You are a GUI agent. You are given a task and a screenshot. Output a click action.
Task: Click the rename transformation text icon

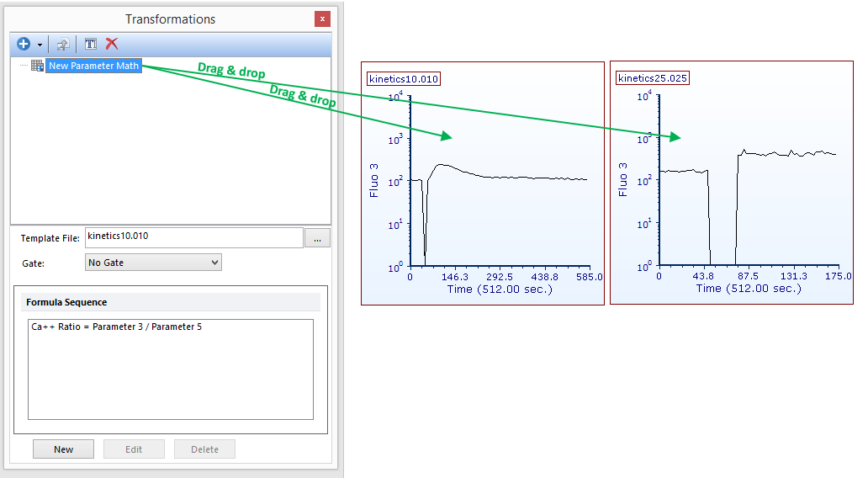[91, 44]
